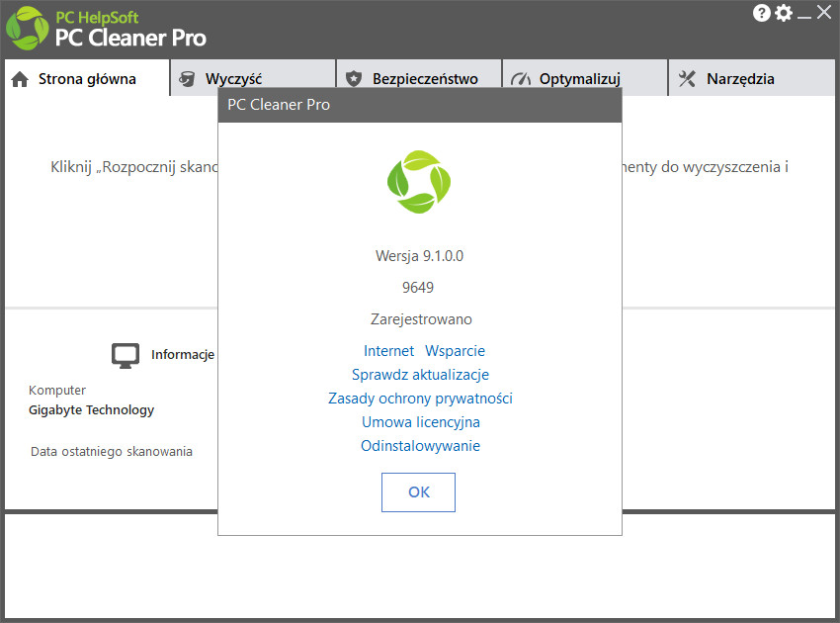Click the Wersja 9.1.0.0 text
Screen dimensions: 840x623
419,256
